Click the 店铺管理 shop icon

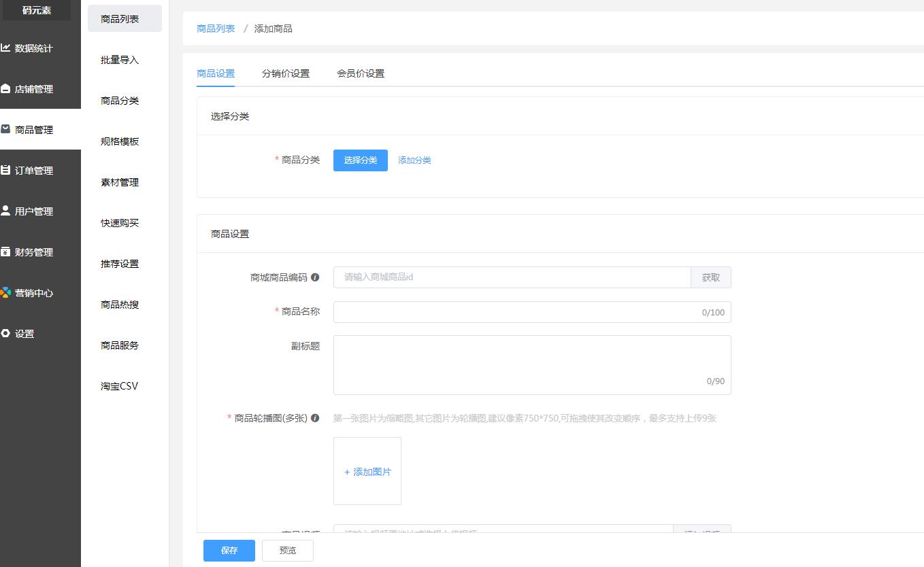point(5,89)
